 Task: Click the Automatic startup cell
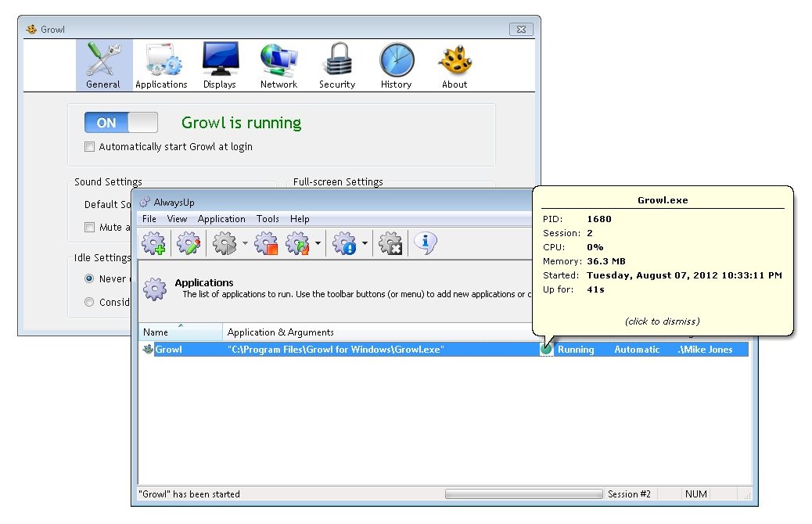[637, 350]
